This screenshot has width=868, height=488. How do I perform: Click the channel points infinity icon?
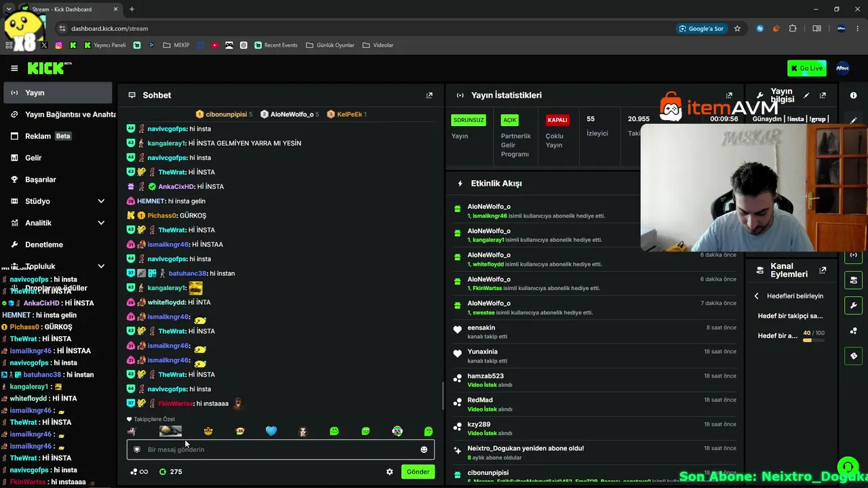point(139,472)
